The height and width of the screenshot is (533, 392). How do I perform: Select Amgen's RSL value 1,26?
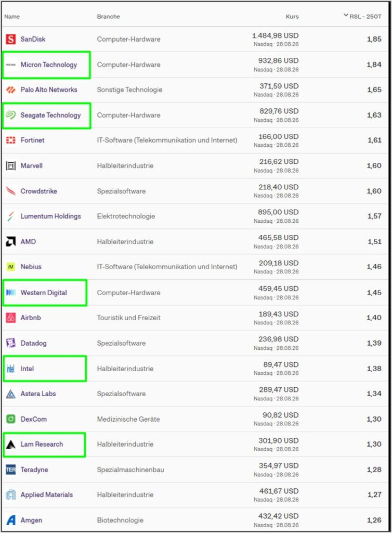[x=374, y=520]
